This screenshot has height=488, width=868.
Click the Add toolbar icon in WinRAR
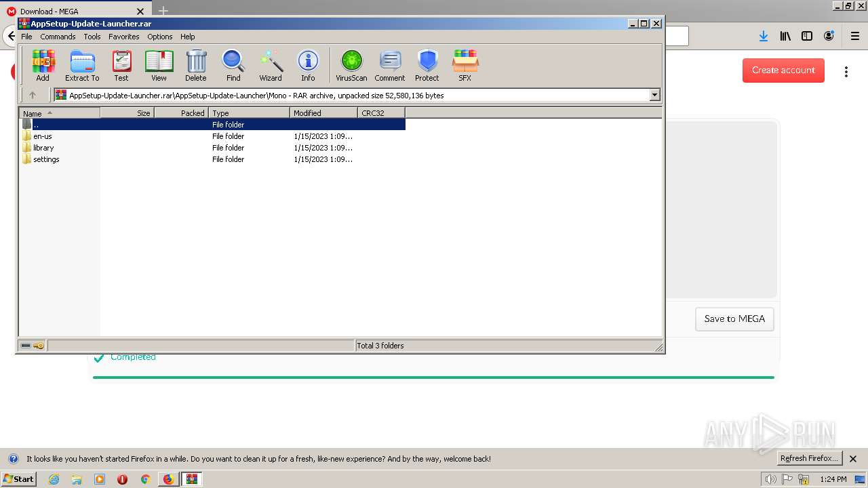click(43, 66)
